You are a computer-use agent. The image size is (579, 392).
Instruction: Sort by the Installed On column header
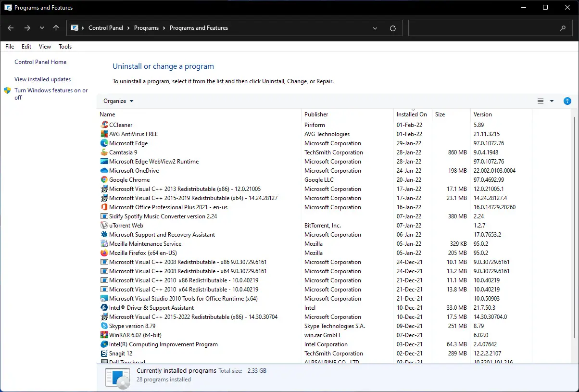[x=413, y=114]
